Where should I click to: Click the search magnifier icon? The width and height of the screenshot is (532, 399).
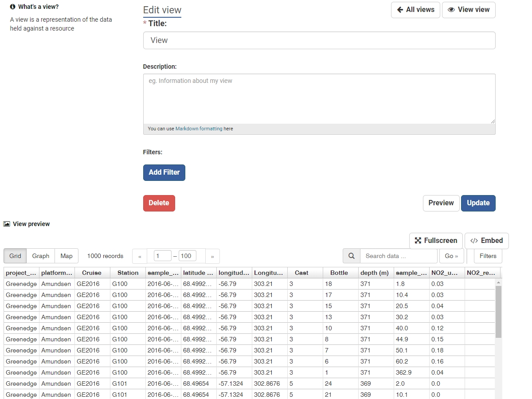point(351,256)
